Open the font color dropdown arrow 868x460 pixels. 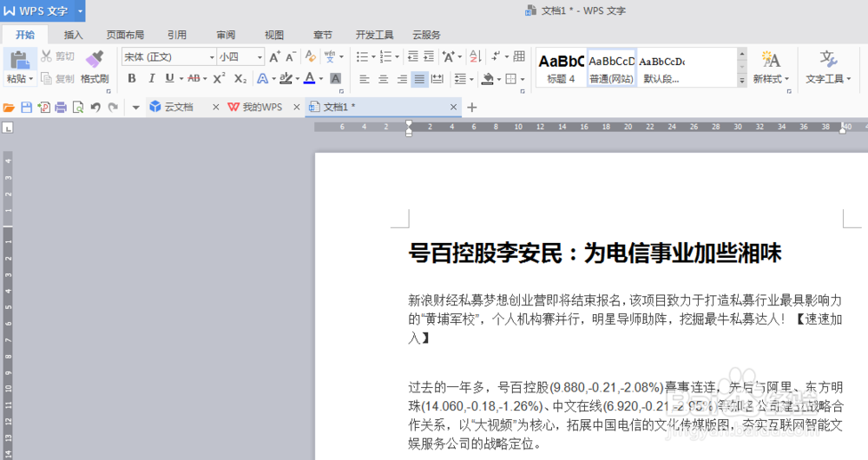[321, 79]
